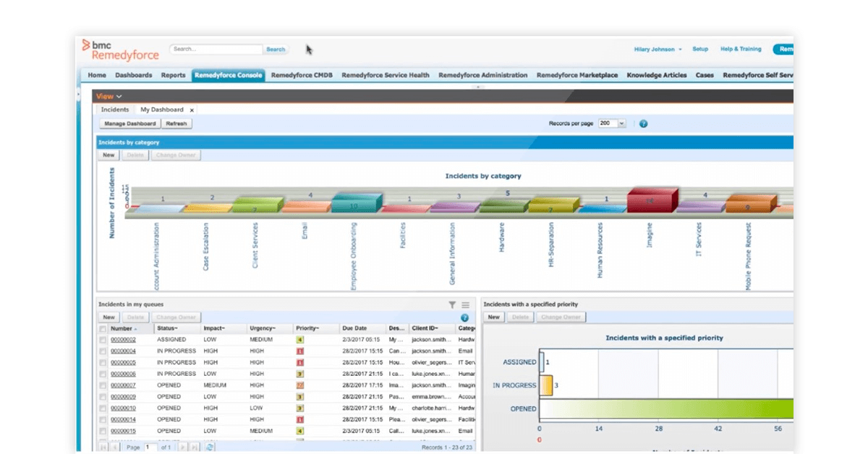Click the dashboard Refresh button
The image size is (868, 454).
[176, 124]
